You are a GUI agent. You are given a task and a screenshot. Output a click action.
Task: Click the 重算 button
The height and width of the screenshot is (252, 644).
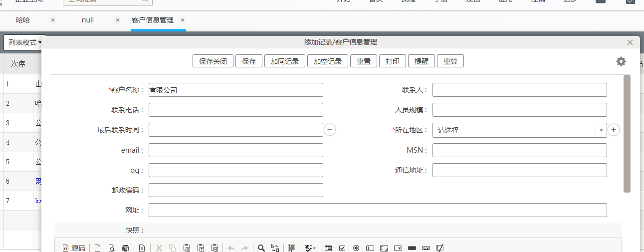(x=450, y=61)
